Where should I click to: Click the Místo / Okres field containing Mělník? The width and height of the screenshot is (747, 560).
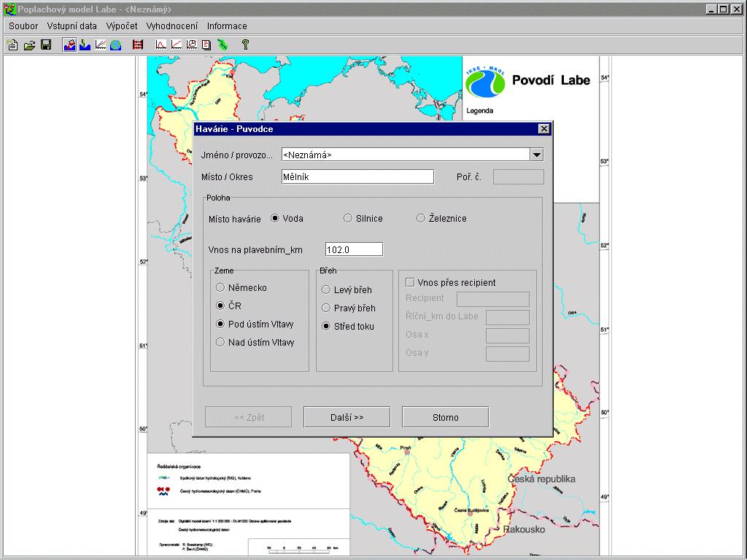[x=357, y=176]
